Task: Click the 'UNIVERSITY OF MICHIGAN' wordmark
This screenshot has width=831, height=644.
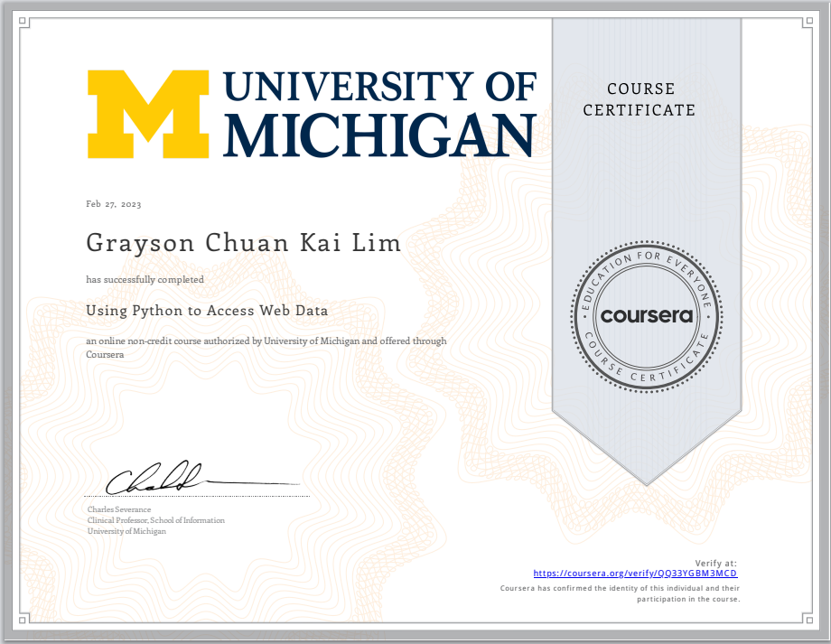Action: tap(380, 114)
